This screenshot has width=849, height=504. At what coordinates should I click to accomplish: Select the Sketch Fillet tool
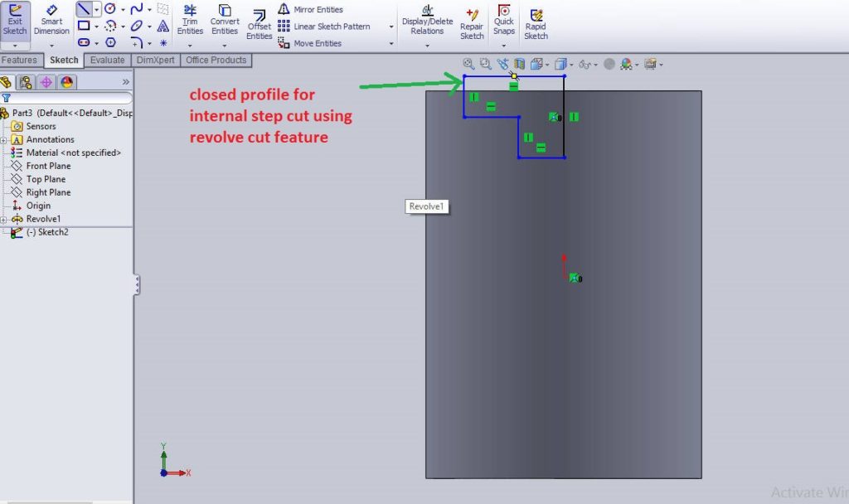[x=137, y=42]
